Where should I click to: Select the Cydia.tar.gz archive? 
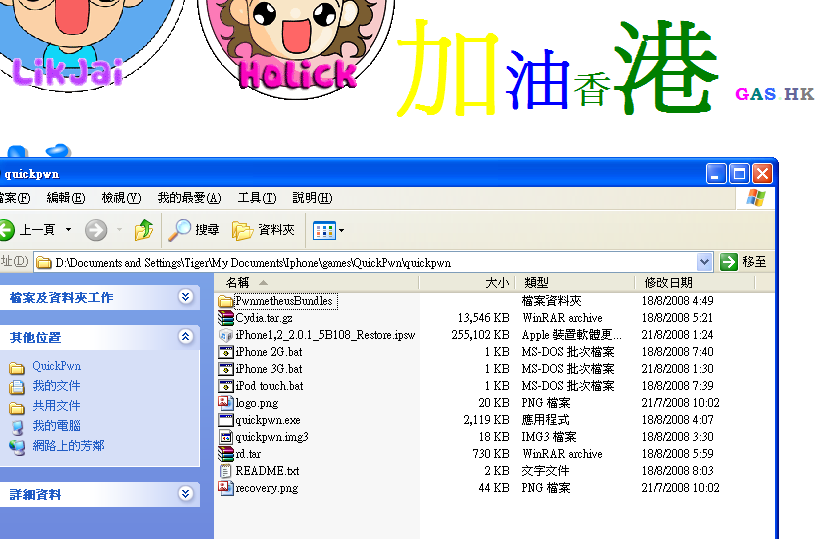(264, 318)
